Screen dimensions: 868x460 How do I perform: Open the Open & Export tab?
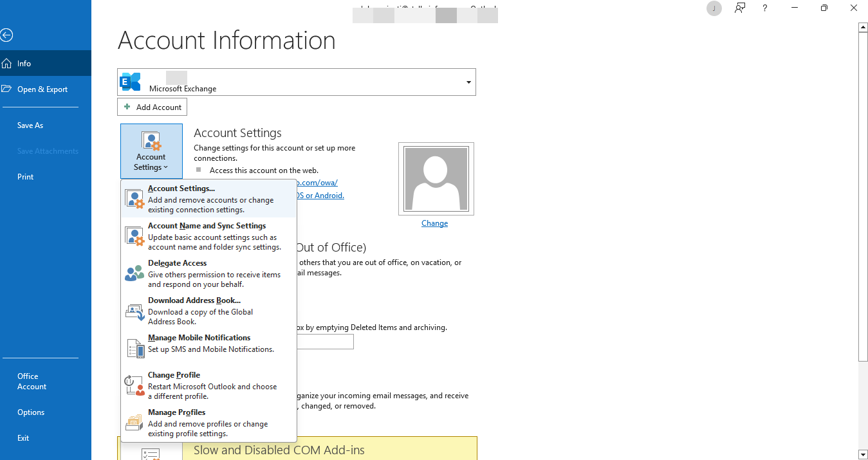pyautogui.click(x=46, y=89)
